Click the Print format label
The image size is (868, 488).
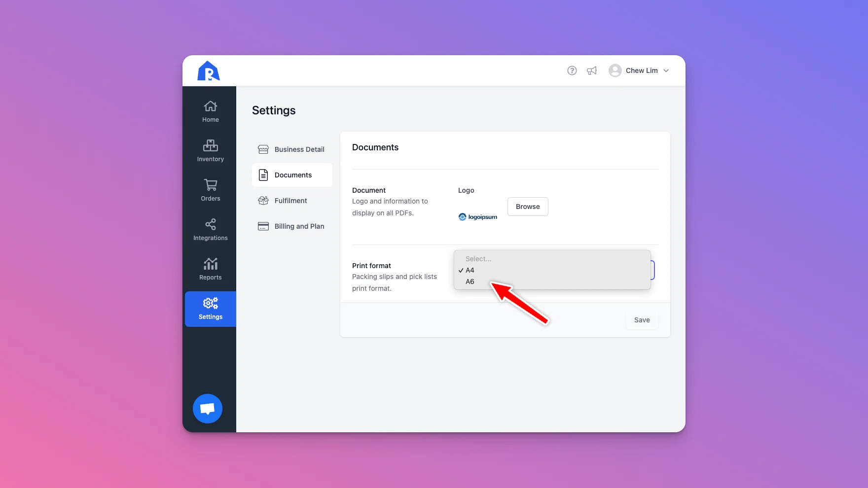click(371, 266)
